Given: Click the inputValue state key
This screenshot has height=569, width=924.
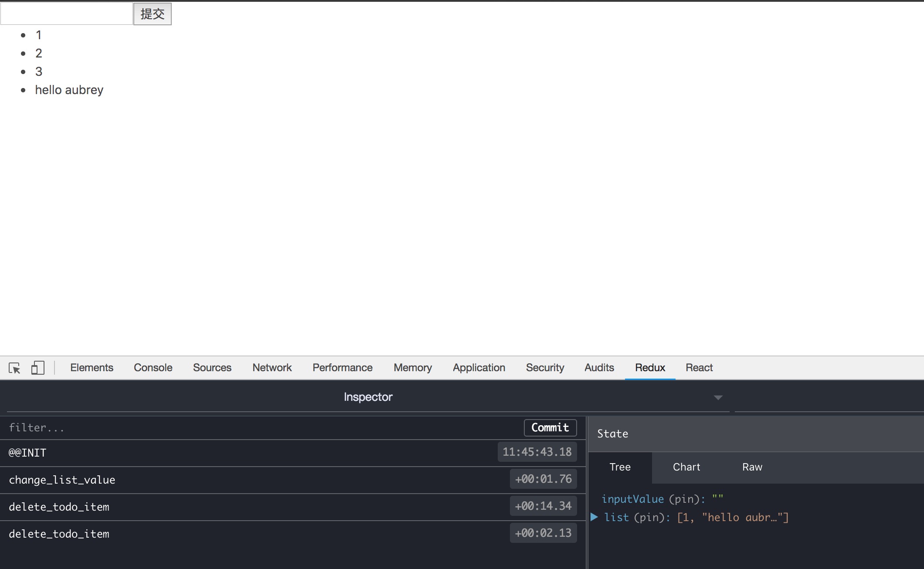Looking at the screenshot, I should (632, 499).
